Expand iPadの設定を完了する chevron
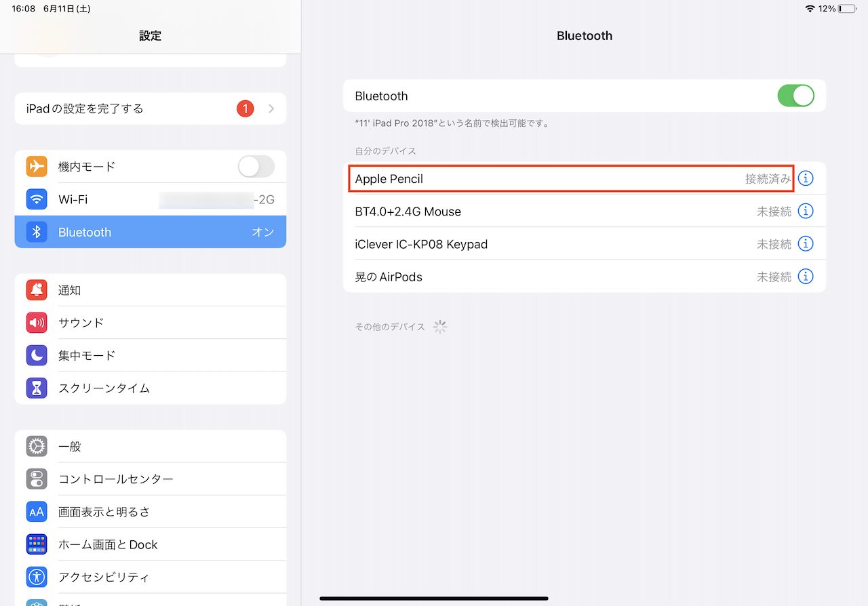 (x=271, y=108)
